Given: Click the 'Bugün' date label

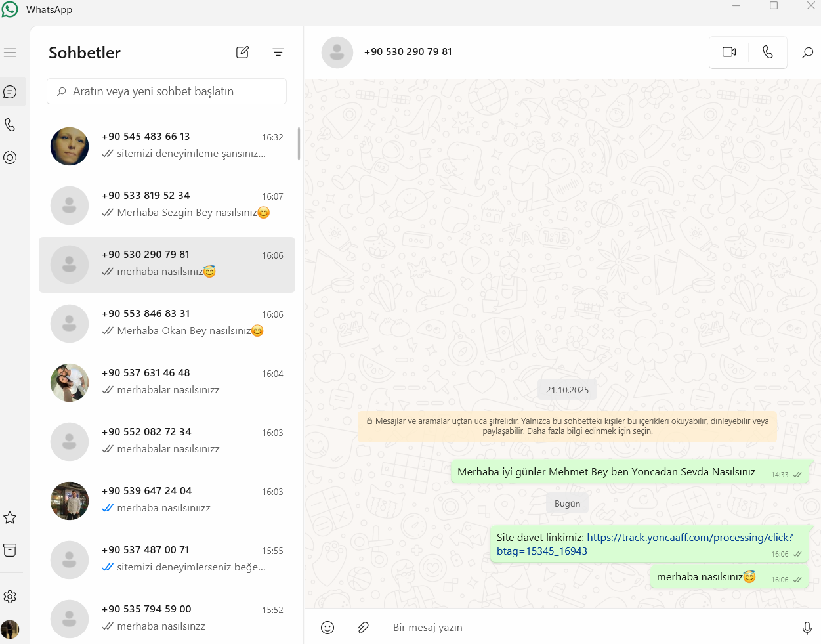Looking at the screenshot, I should (x=568, y=504).
